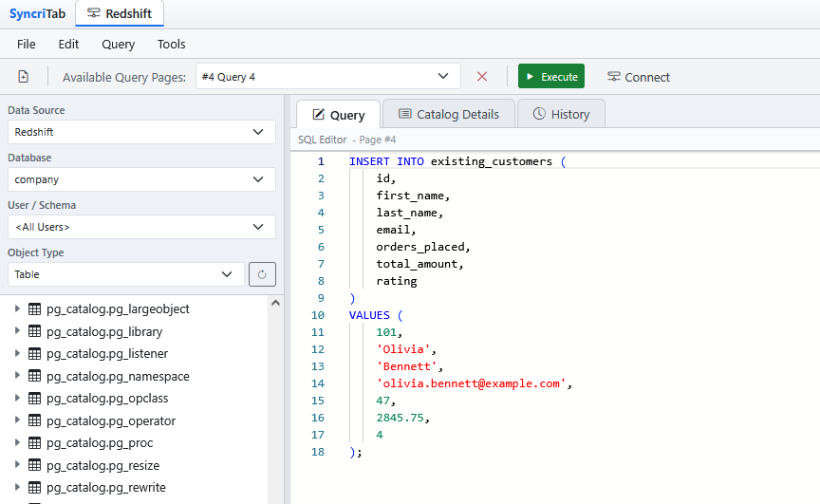The height and width of the screenshot is (504, 820).
Task: Close the current query page with red X
Action: (481, 76)
